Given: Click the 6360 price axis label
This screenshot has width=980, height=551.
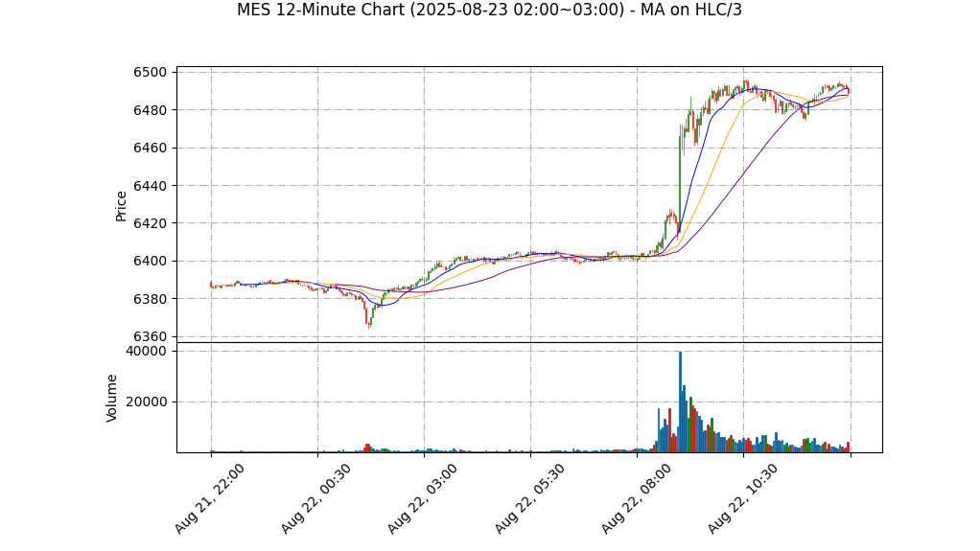Looking at the screenshot, I should pyautogui.click(x=150, y=336).
